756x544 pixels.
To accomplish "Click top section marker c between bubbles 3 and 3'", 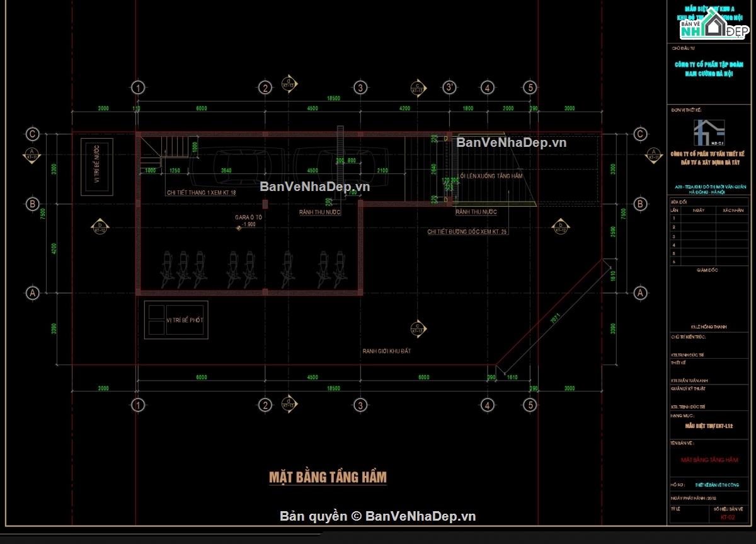I will click(x=417, y=87).
